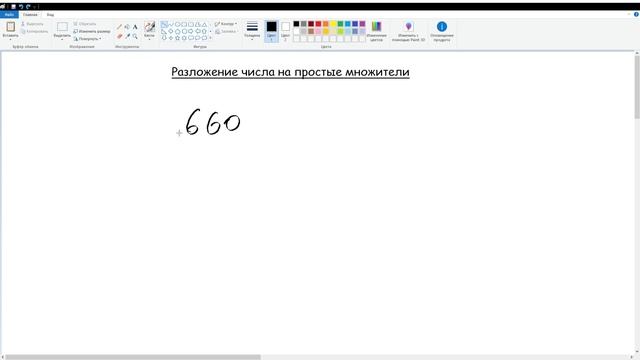The height and width of the screenshot is (360, 640).
Task: Select the Pencil tool
Action: 119,27
